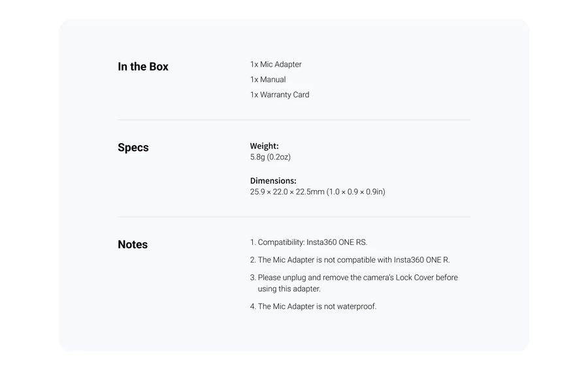The height and width of the screenshot is (371, 588).
Task: Click the word "Compatibility:" in note 1
Action: (281, 242)
